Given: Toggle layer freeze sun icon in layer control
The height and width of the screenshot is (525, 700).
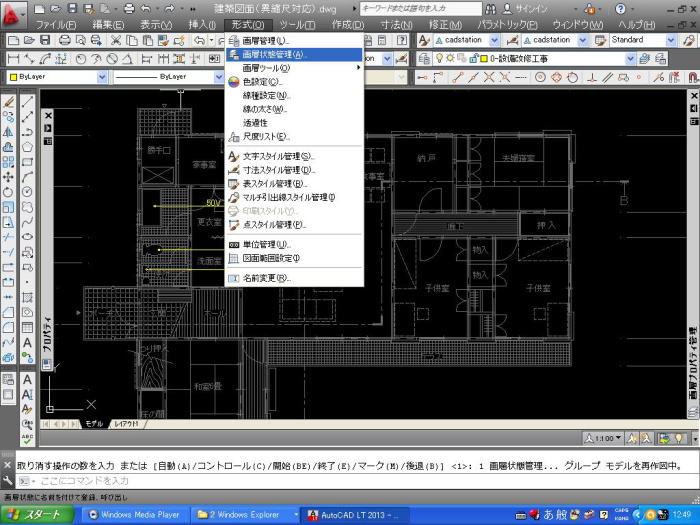Looking at the screenshot, I should pyautogui.click(x=450, y=58).
